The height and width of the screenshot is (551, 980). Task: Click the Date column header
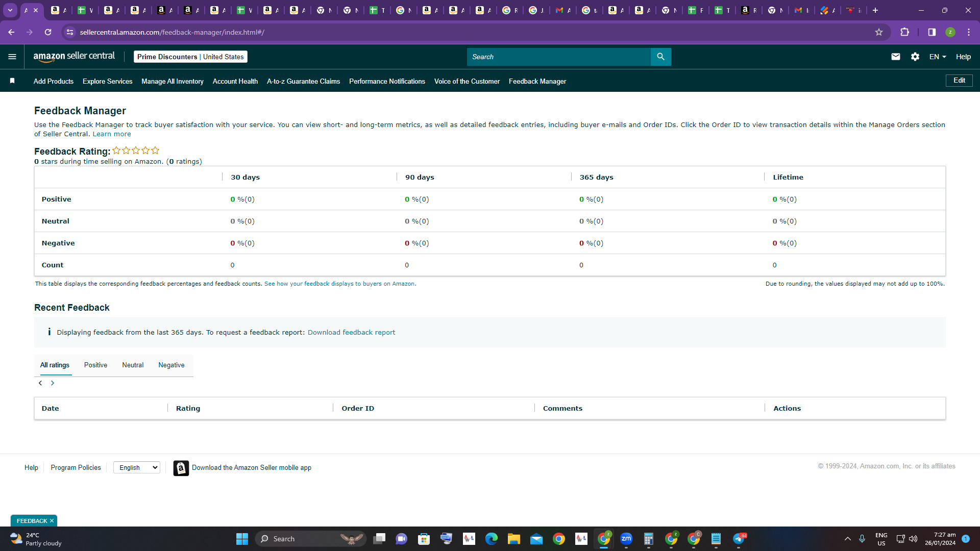[x=50, y=408]
